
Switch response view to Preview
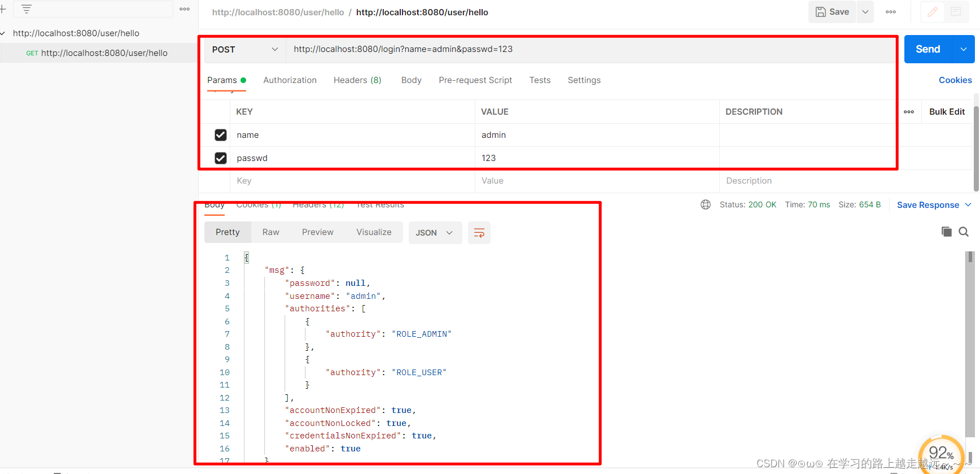click(318, 232)
